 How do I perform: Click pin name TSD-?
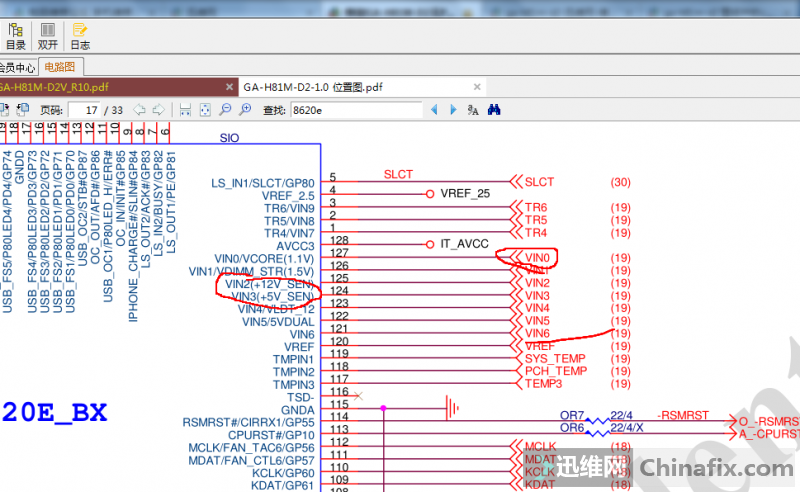pyautogui.click(x=301, y=398)
